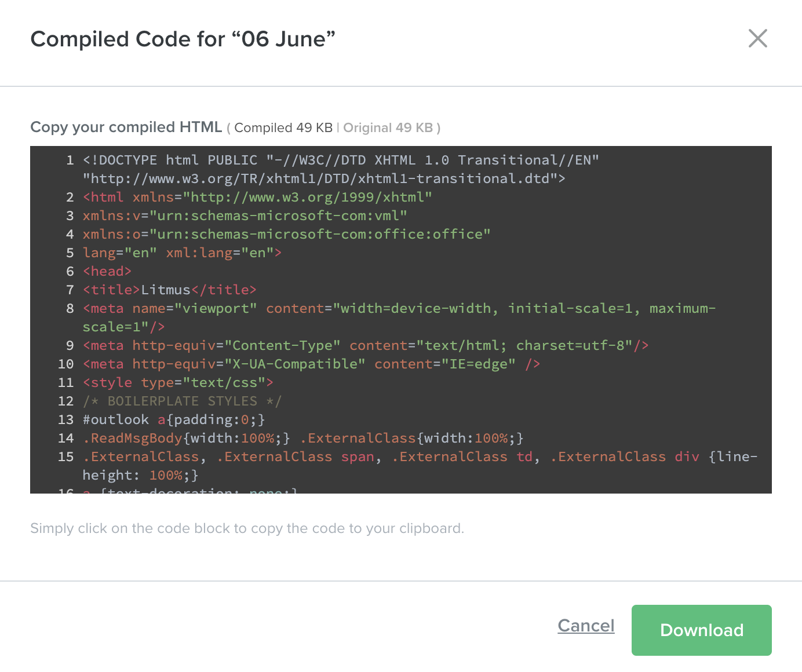
Task: Click the .ExternalClass span td div line
Action: click(x=420, y=466)
